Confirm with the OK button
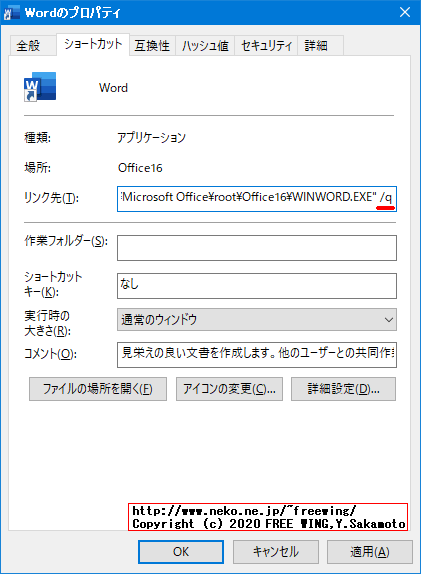Viewport: 421px width, 574px height. pyautogui.click(x=181, y=552)
